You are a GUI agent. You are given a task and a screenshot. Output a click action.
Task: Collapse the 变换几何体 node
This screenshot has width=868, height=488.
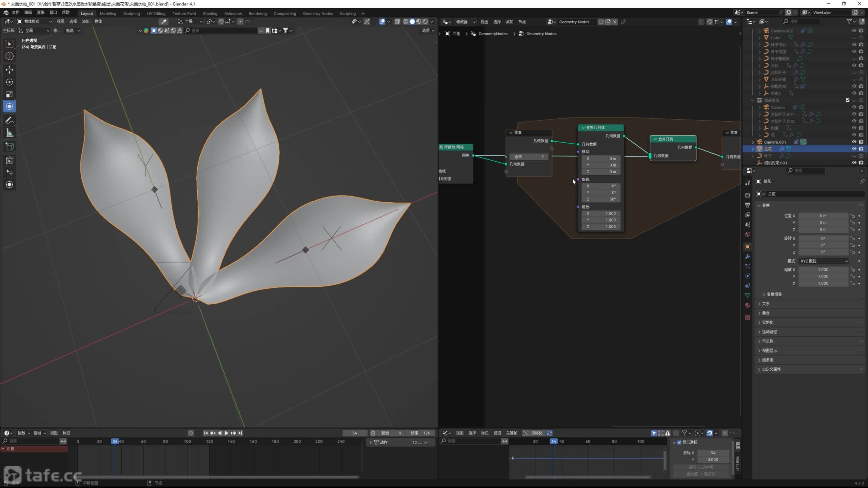[x=583, y=128]
